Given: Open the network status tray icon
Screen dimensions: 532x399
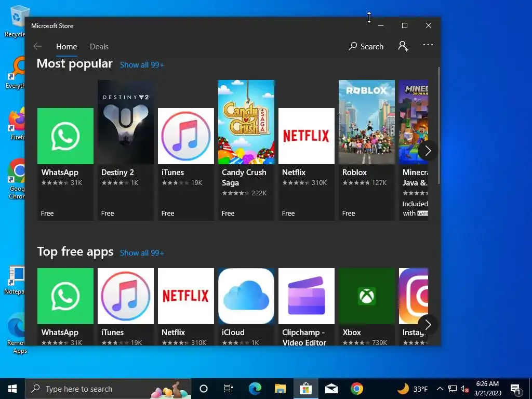Looking at the screenshot, I should [453, 389].
